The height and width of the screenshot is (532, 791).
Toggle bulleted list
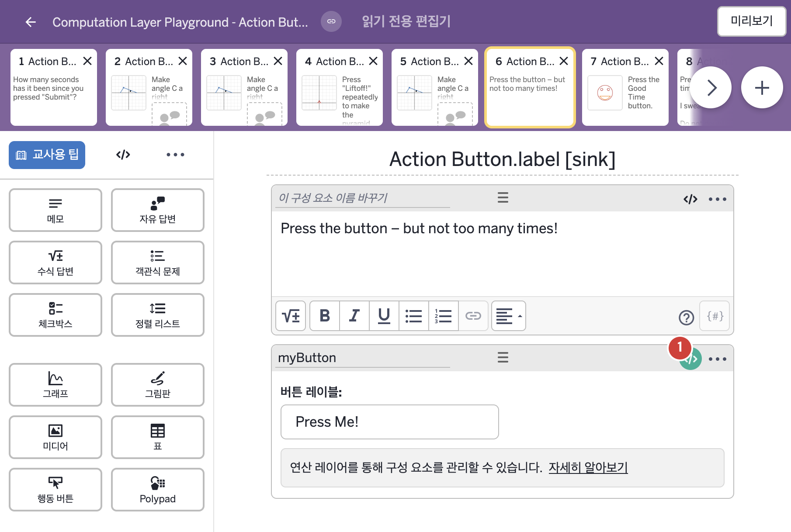(x=414, y=316)
